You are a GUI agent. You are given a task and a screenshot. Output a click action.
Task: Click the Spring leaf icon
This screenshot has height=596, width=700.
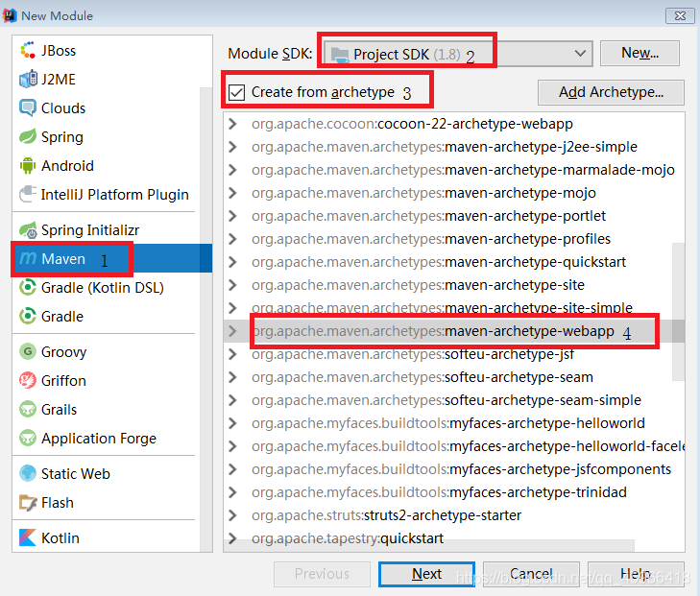coord(28,137)
